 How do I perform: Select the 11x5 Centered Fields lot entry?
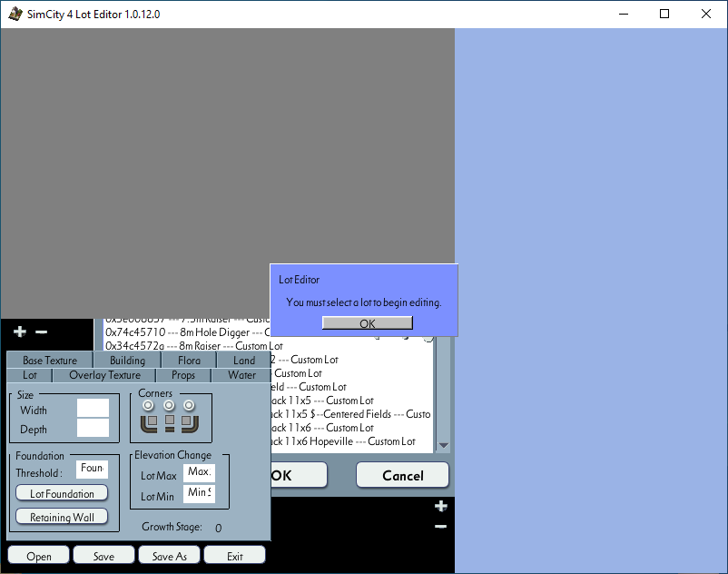point(351,414)
